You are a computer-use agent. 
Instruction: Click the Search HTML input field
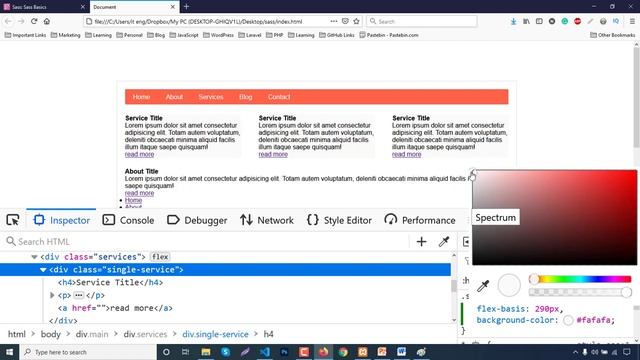(x=206, y=242)
